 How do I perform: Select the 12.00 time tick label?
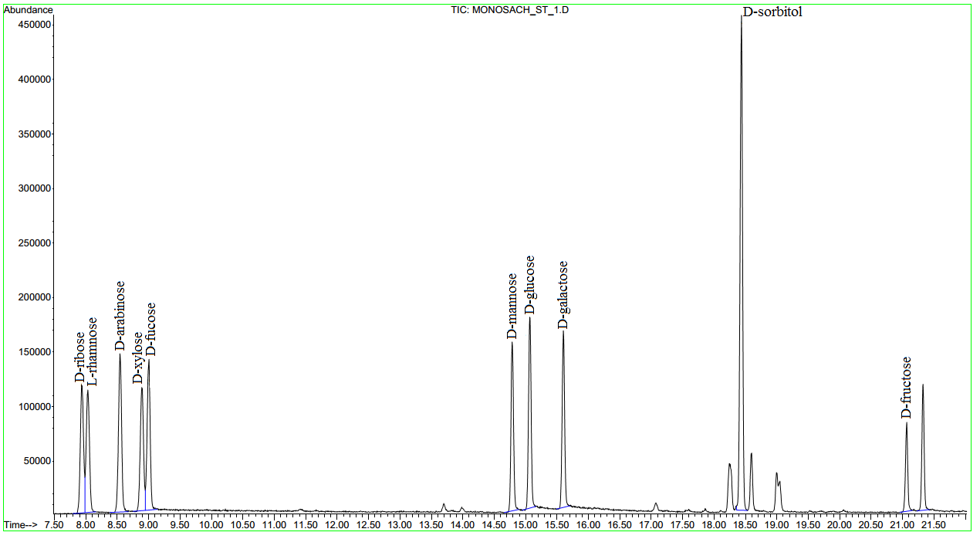point(336,525)
